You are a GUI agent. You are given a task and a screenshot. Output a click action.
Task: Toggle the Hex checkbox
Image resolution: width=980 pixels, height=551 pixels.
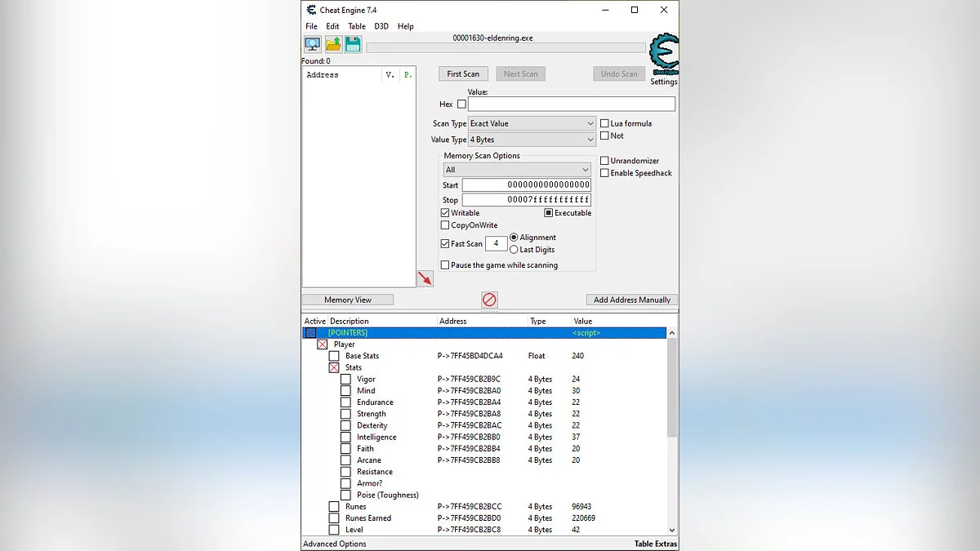(x=461, y=104)
